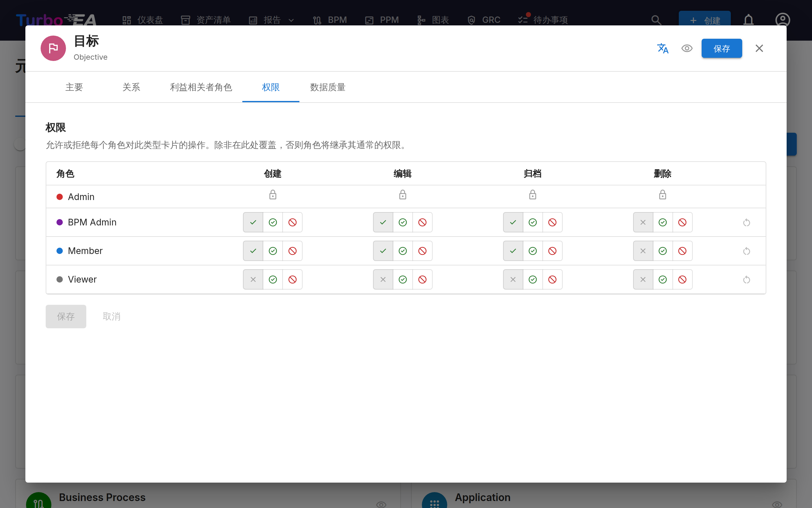Open the 待办事项 navigation item
Image resolution: width=812 pixels, height=508 pixels.
pyautogui.click(x=543, y=20)
